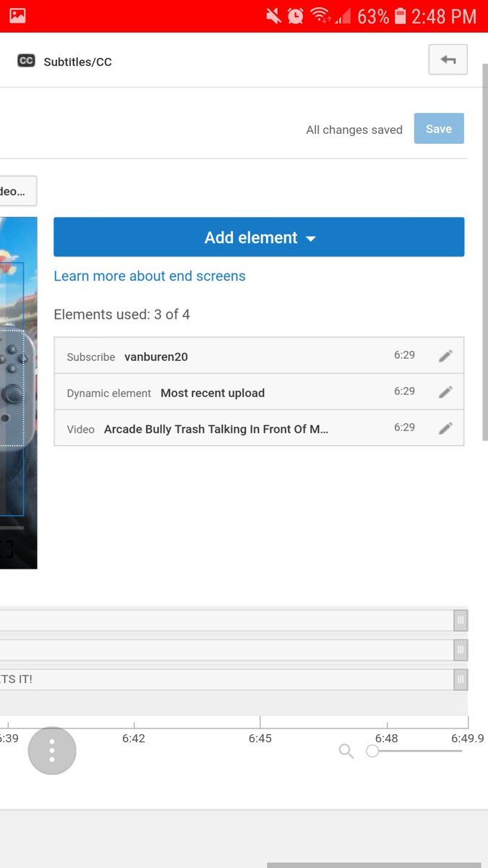Tap the battery status icon

pos(401,16)
